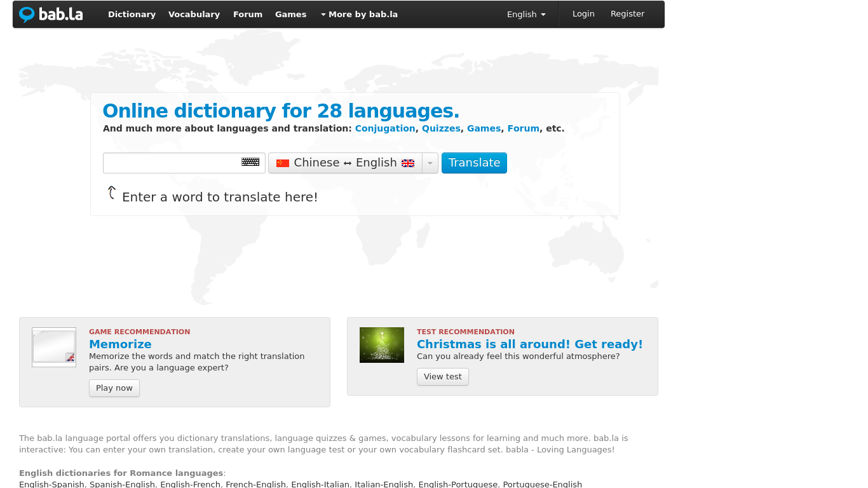The width and height of the screenshot is (868, 488).
Task: Go to the Vocabulary section
Action: pyautogui.click(x=194, y=14)
